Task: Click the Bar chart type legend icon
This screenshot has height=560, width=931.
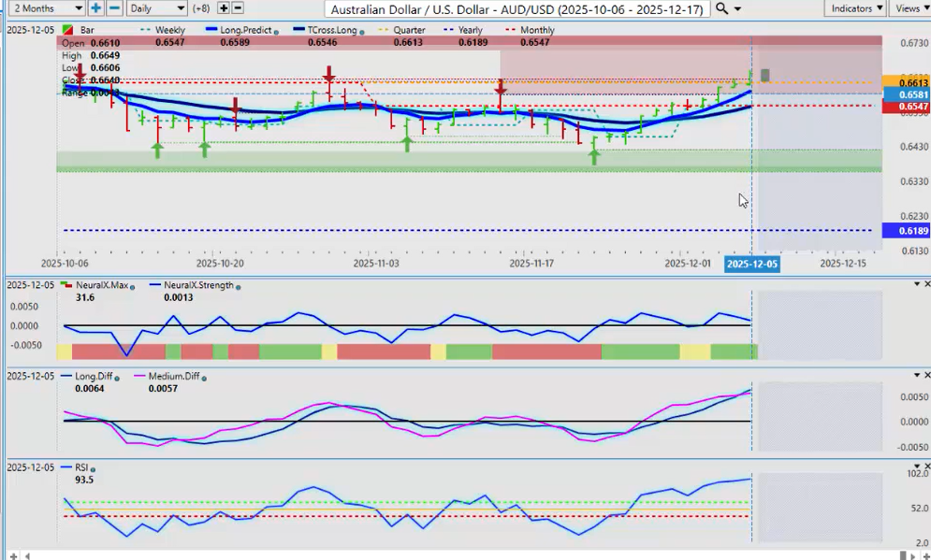Action: (x=66, y=31)
